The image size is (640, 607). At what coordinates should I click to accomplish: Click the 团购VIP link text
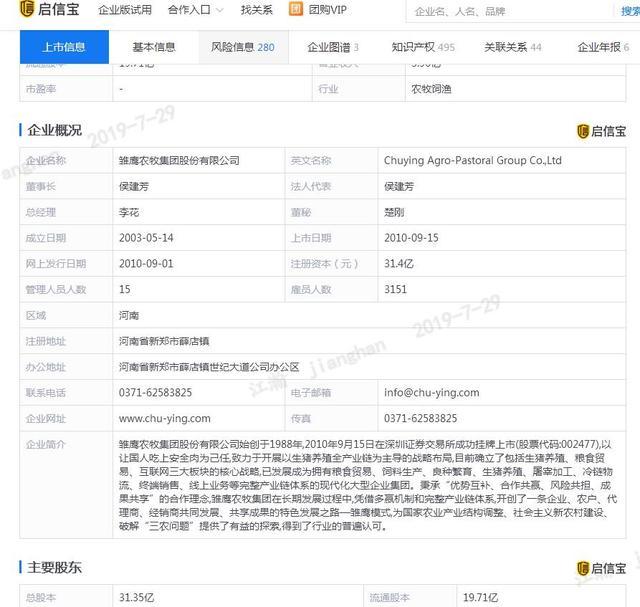click(328, 10)
